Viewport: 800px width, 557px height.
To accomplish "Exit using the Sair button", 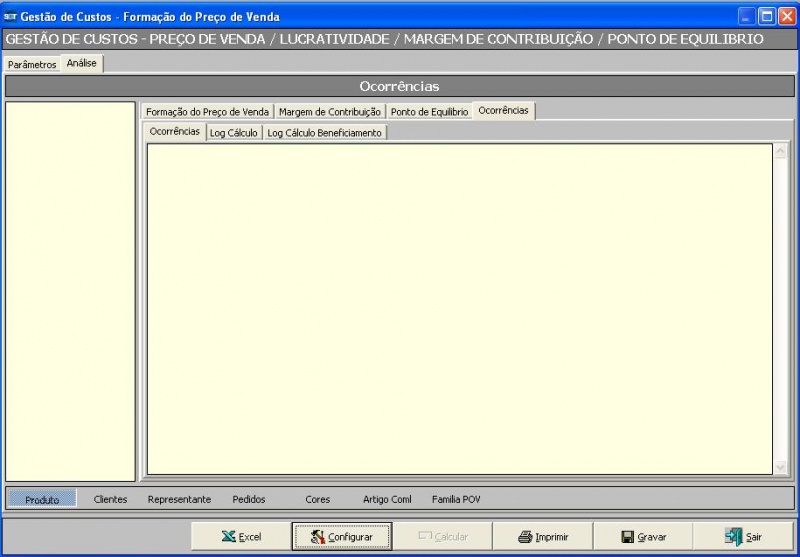I will (743, 537).
